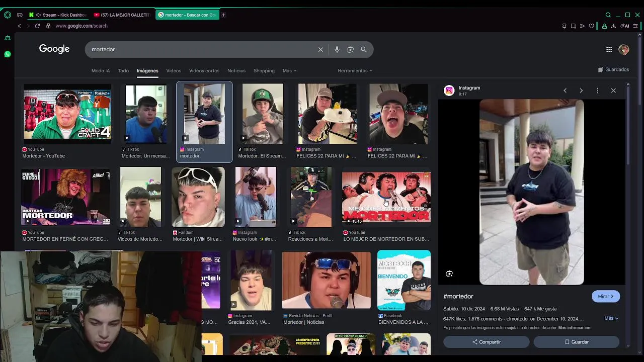Click the padlock site info icon

point(48,26)
